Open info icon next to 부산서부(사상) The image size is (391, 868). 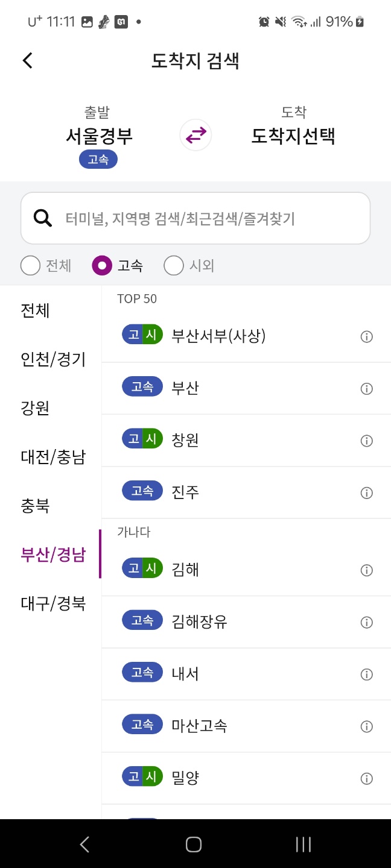(366, 336)
